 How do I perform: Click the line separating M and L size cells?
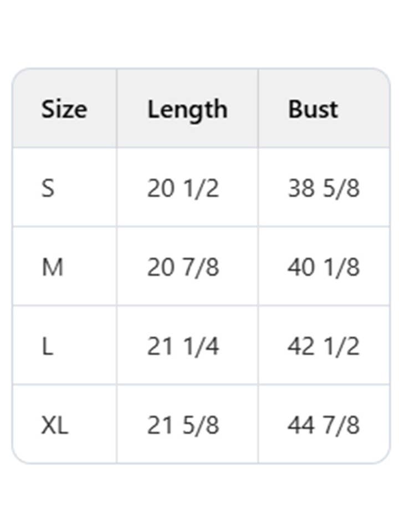(x=64, y=305)
